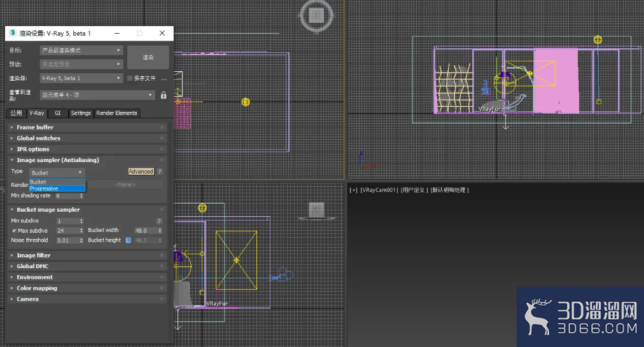This screenshot has height=347, width=644.
Task: Open the target render mode dropdown
Action: click(x=81, y=50)
